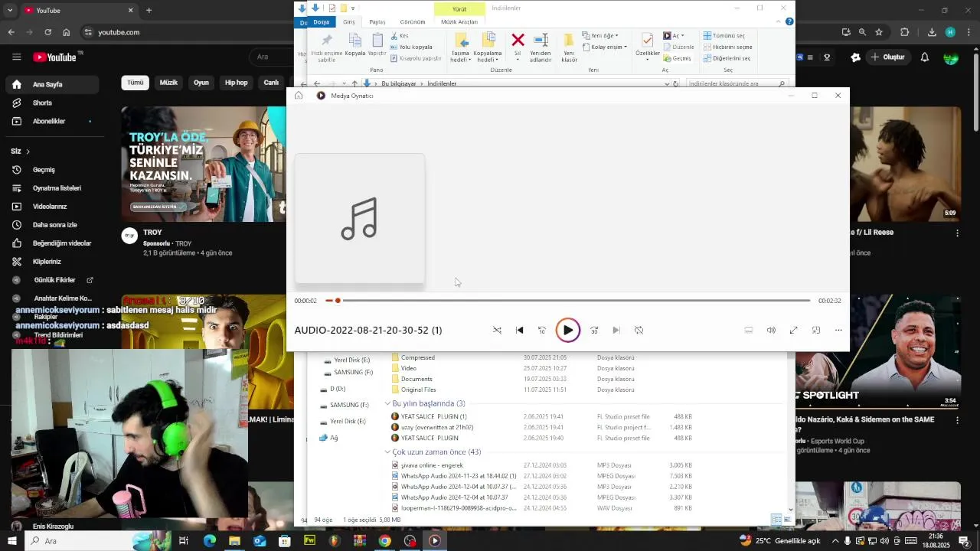Click the Sil delete icon in Explorer ribbon
The height and width of the screenshot is (551, 980).
(x=518, y=46)
